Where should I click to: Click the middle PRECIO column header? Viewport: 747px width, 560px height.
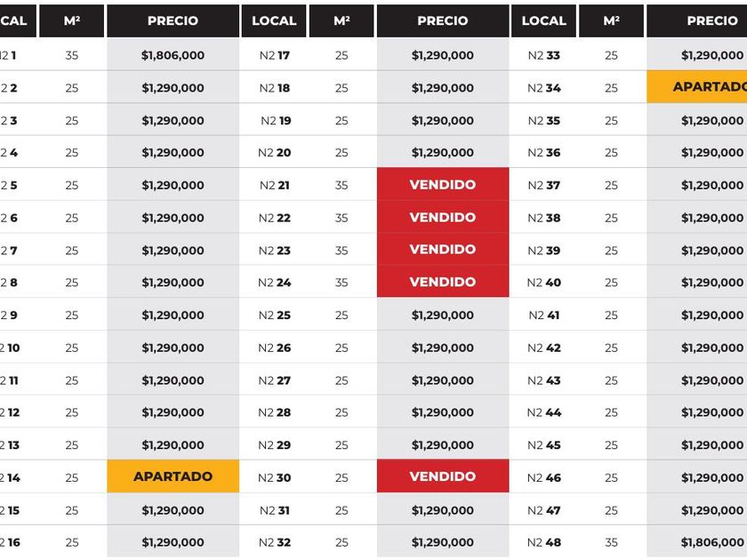click(x=443, y=20)
